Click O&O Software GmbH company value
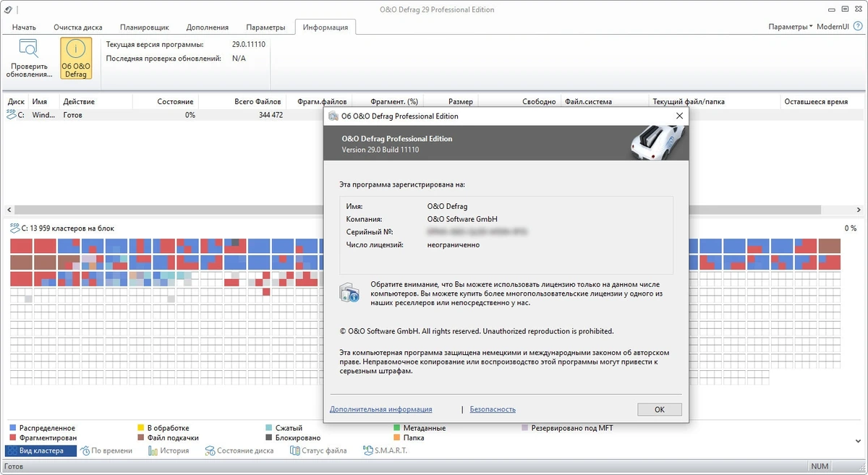 (462, 219)
